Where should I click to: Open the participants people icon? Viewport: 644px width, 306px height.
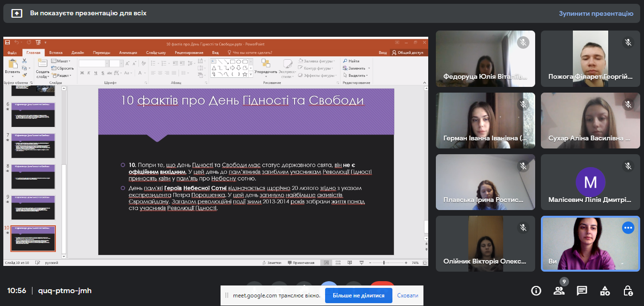click(559, 290)
